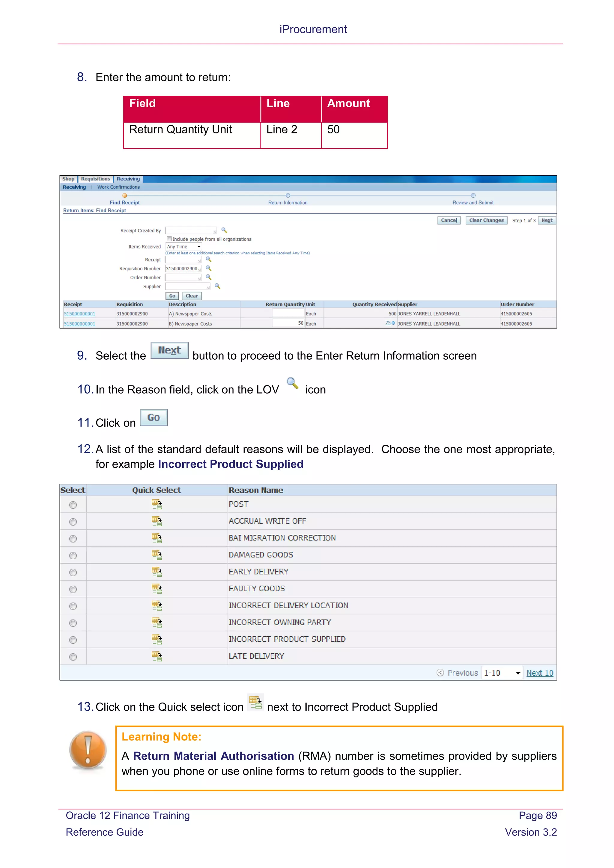
Task: Click the Quick select icon in step 13
Action: pyautogui.click(x=255, y=702)
